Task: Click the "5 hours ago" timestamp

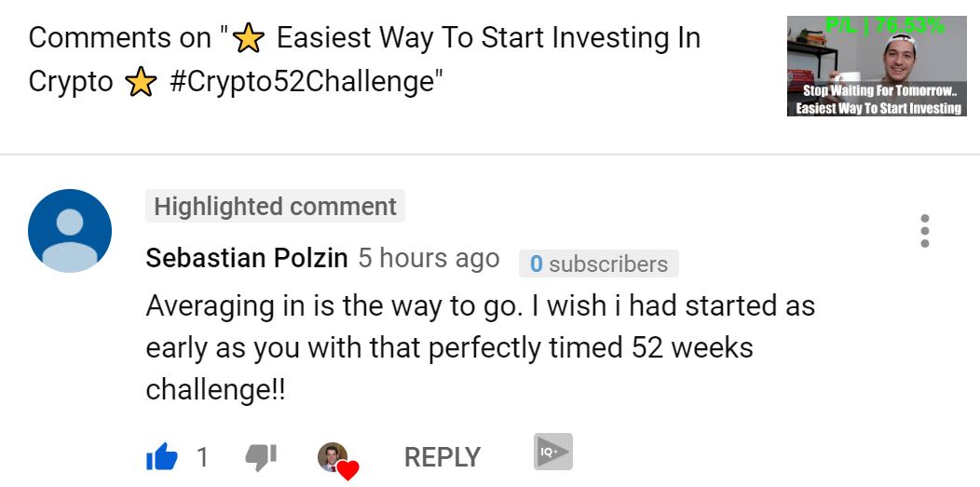Action: 429,259
